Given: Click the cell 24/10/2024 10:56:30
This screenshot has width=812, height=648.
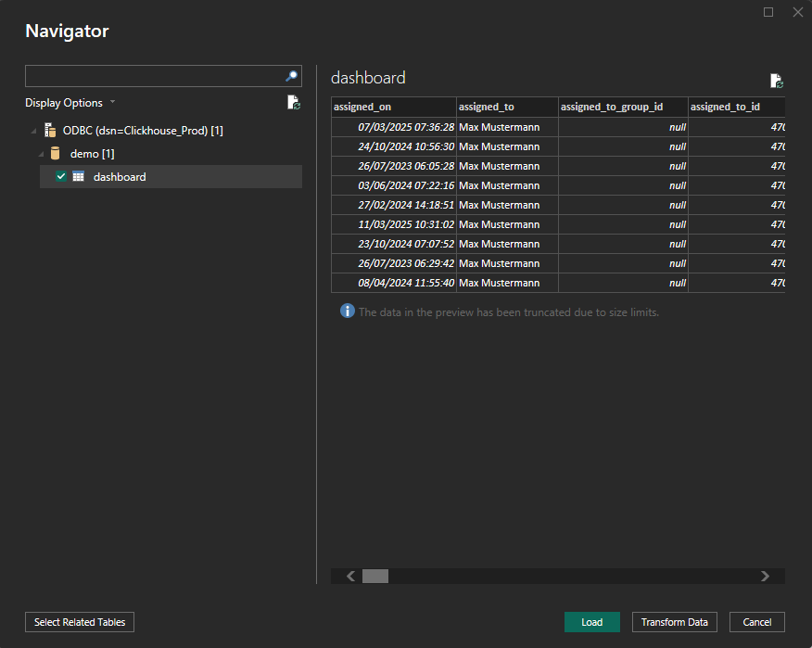Looking at the screenshot, I should [394, 146].
